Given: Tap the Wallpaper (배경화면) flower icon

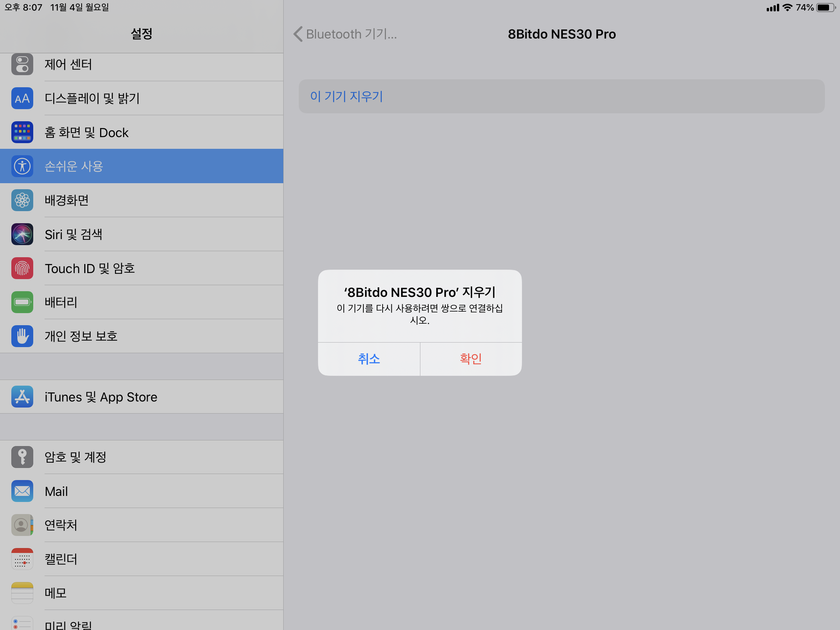Looking at the screenshot, I should coord(22,200).
